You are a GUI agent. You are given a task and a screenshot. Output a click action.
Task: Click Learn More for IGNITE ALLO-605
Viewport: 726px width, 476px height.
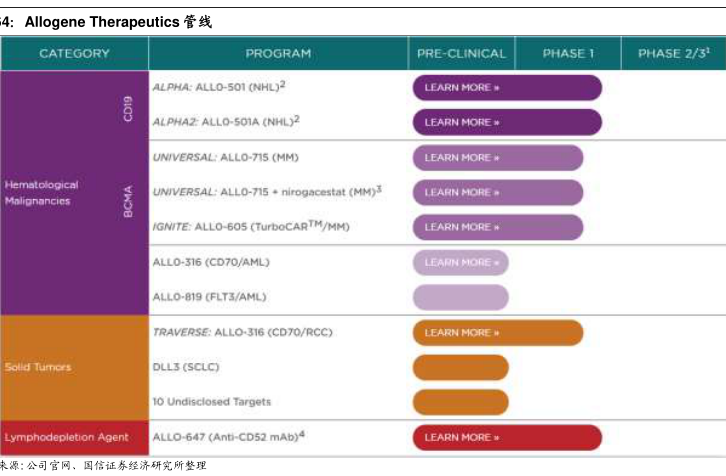462,227
